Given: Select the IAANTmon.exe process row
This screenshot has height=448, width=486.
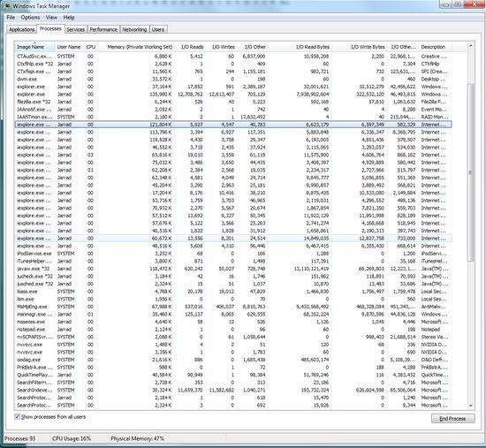Looking at the screenshot, I should pos(233,117).
